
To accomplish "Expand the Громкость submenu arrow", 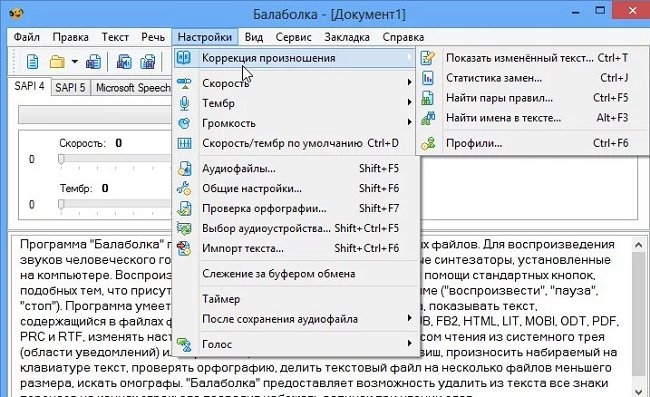I will click(409, 122).
